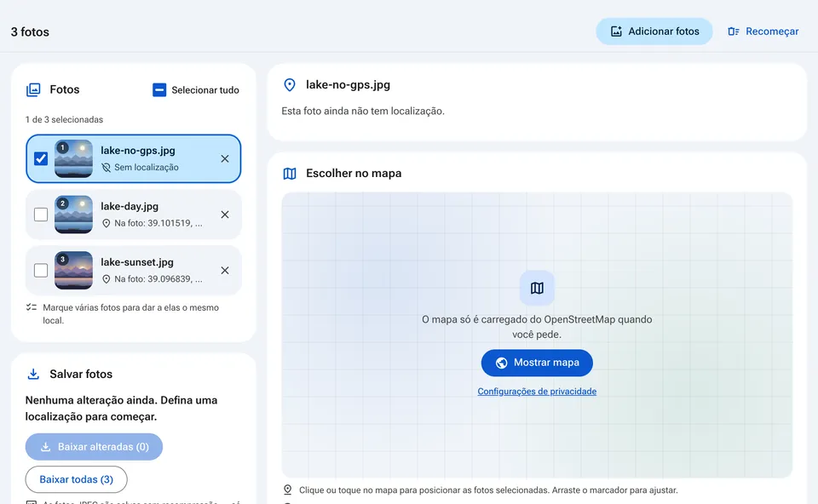
Task: Open the lake-day.jpg thumbnail
Action: [73, 215]
